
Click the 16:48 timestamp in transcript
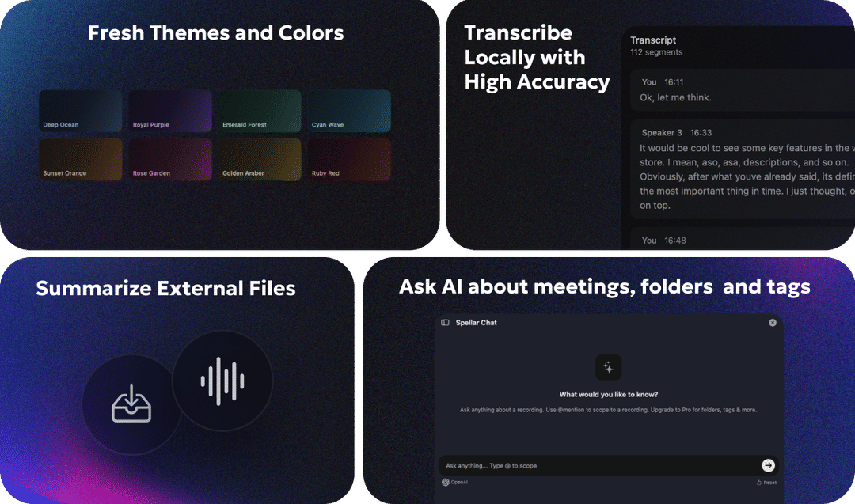(675, 241)
